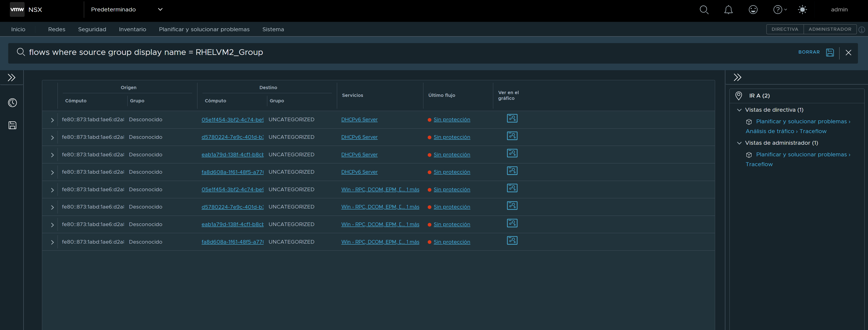Image resolution: width=868 pixels, height=330 pixels.
Task: Click the Grupo header under Destino
Action: click(x=277, y=101)
